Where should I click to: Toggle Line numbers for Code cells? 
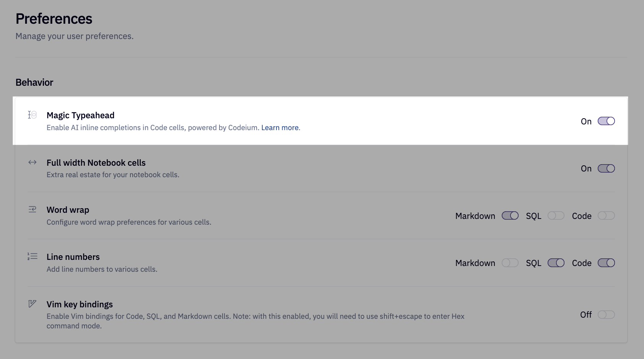[606, 263]
